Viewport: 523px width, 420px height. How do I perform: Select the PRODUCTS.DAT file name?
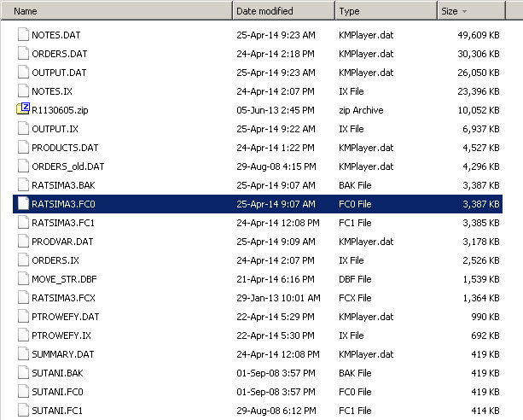pos(65,148)
